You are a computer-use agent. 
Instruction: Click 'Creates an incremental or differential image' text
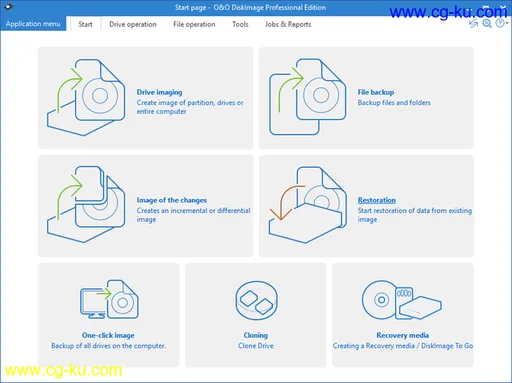click(193, 215)
